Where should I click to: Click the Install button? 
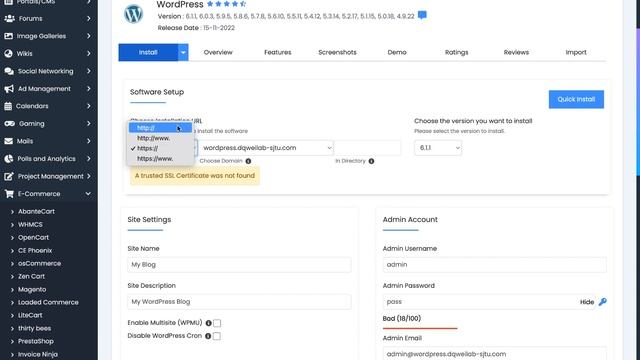[148, 52]
